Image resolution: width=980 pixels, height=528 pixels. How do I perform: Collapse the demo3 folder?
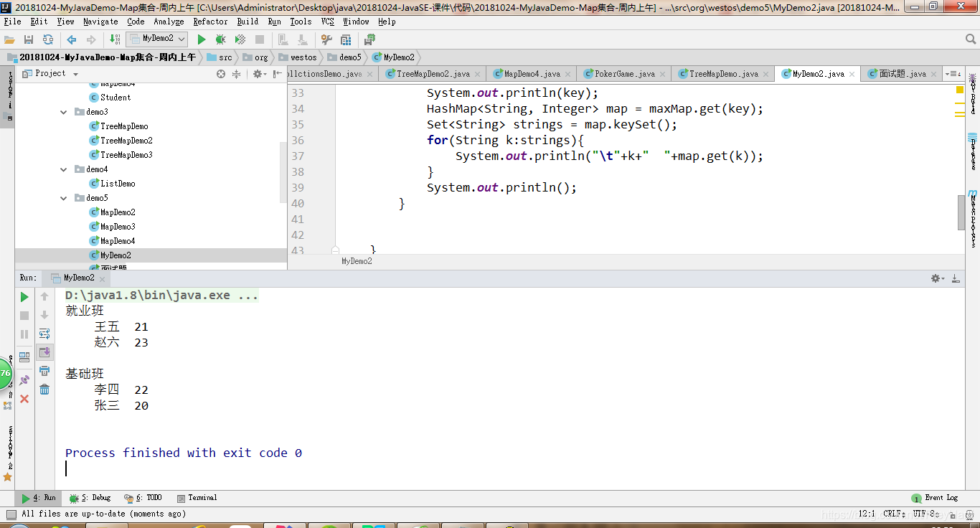click(x=65, y=112)
